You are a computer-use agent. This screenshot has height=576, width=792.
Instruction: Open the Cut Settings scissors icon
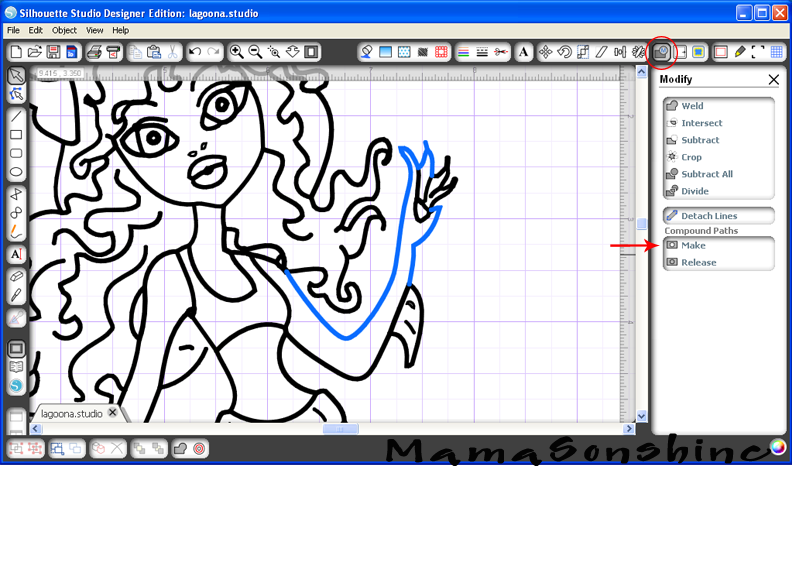(x=500, y=52)
